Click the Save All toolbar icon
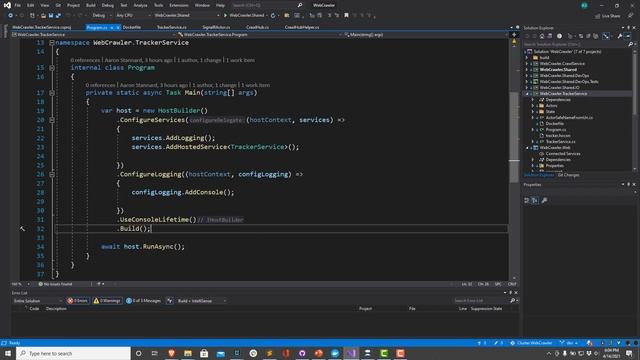Screen dimensions: 640x360 tap(58, 16)
